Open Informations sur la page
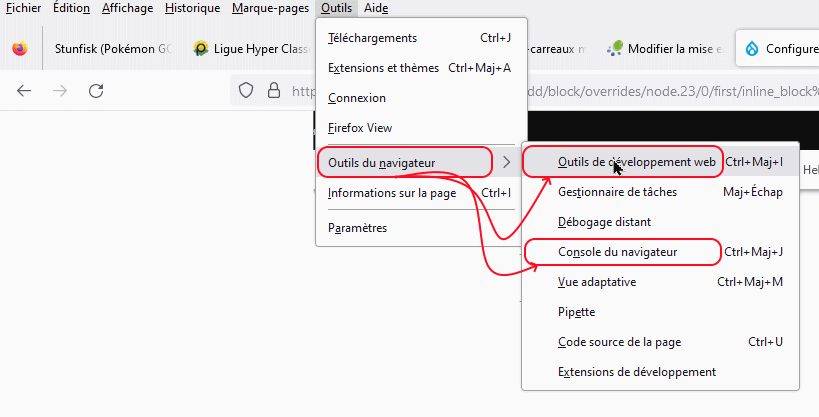819x417 pixels. [422, 193]
